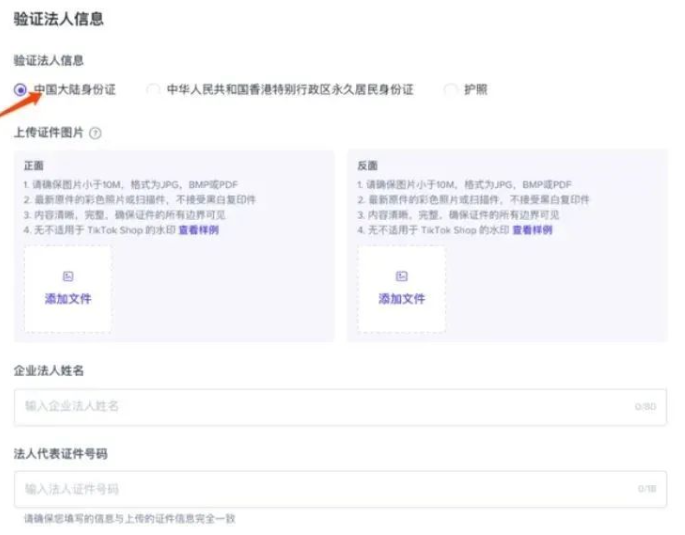685x535 pixels.
Task: Focus the 输入法人证件号码 input field
Action: [x=320, y=489]
